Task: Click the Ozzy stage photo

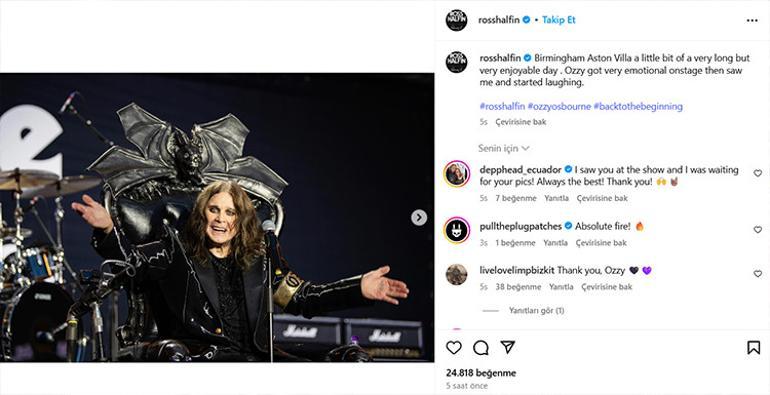Action: point(217,218)
